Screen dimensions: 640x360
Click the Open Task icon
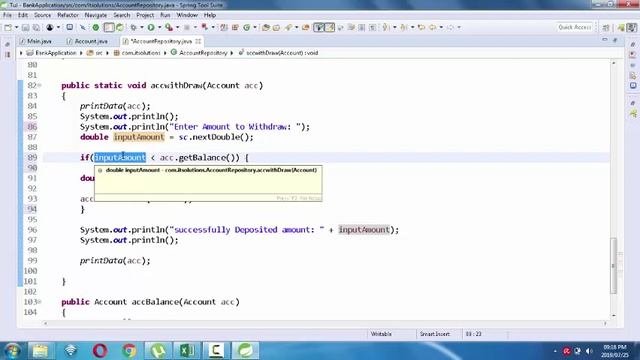pyautogui.click(x=276, y=27)
